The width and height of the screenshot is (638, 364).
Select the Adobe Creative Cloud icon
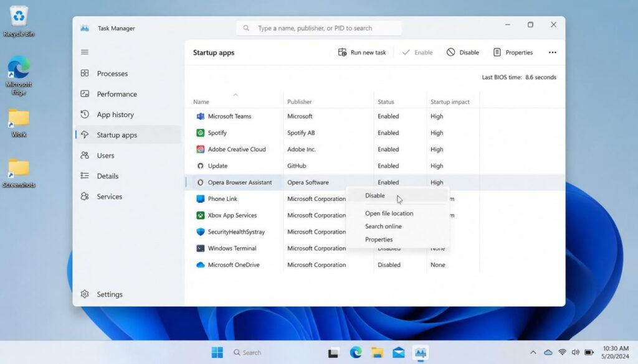pos(200,149)
